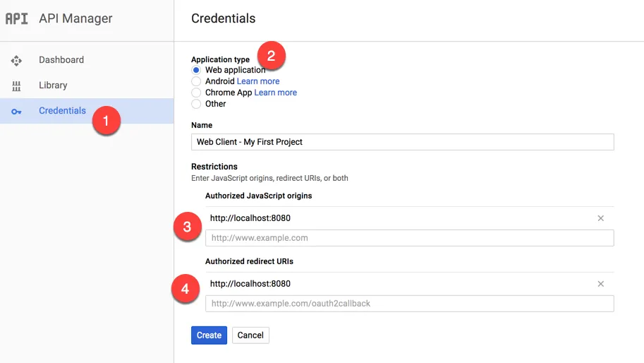Click the API Manager title text
This screenshot has height=363, width=644.
coord(75,18)
